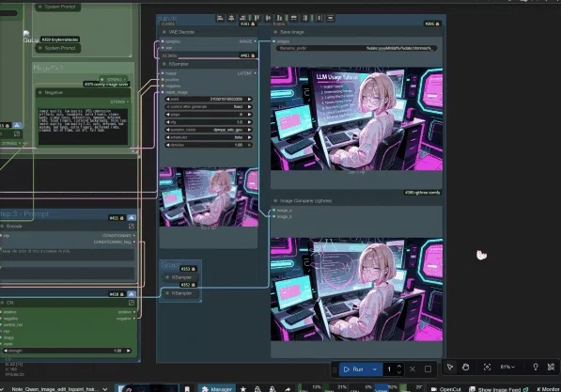Click the drag handle dots left of Run
Image resolution: width=561 pixels, height=392 pixels.
coord(335,369)
